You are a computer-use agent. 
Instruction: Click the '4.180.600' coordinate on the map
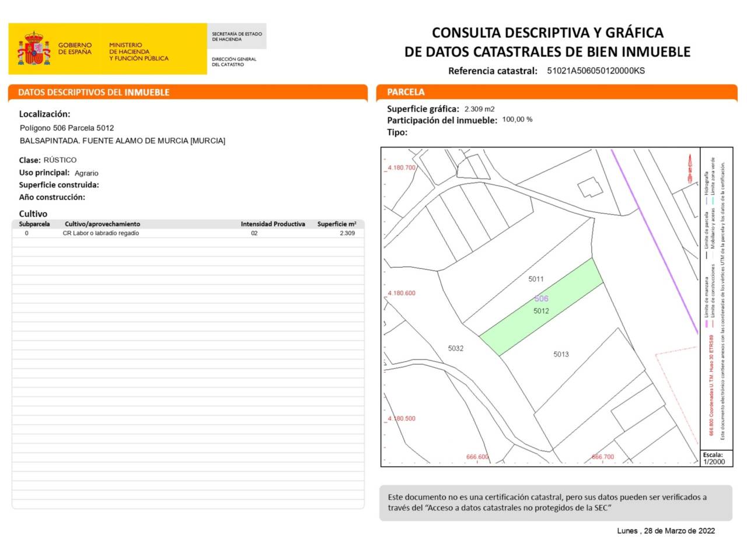tap(402, 293)
